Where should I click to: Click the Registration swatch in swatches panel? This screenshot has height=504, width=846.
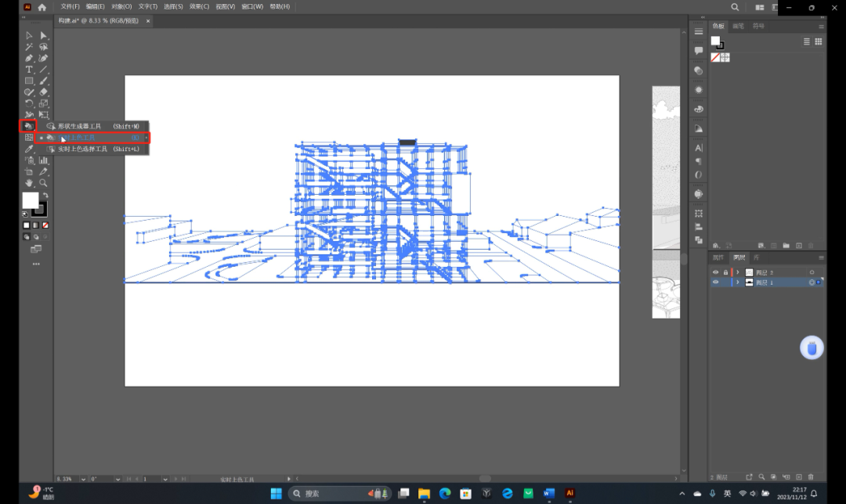click(725, 57)
